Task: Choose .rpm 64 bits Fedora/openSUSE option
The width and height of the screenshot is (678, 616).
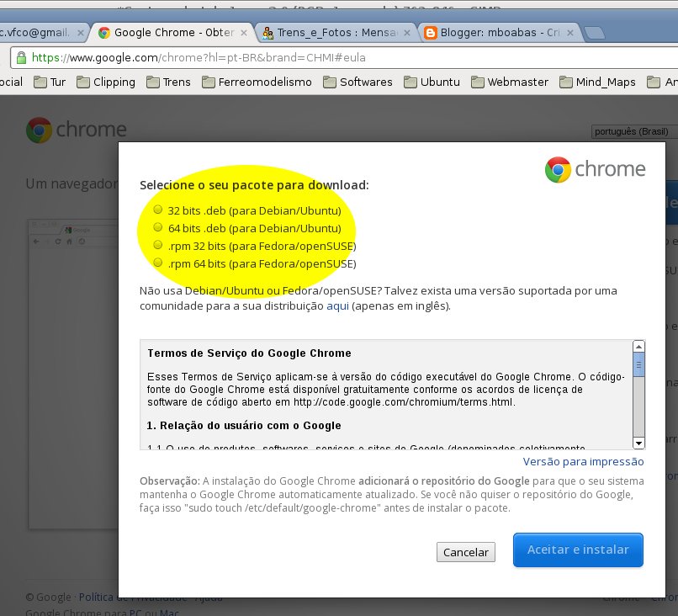Action: 158,263
